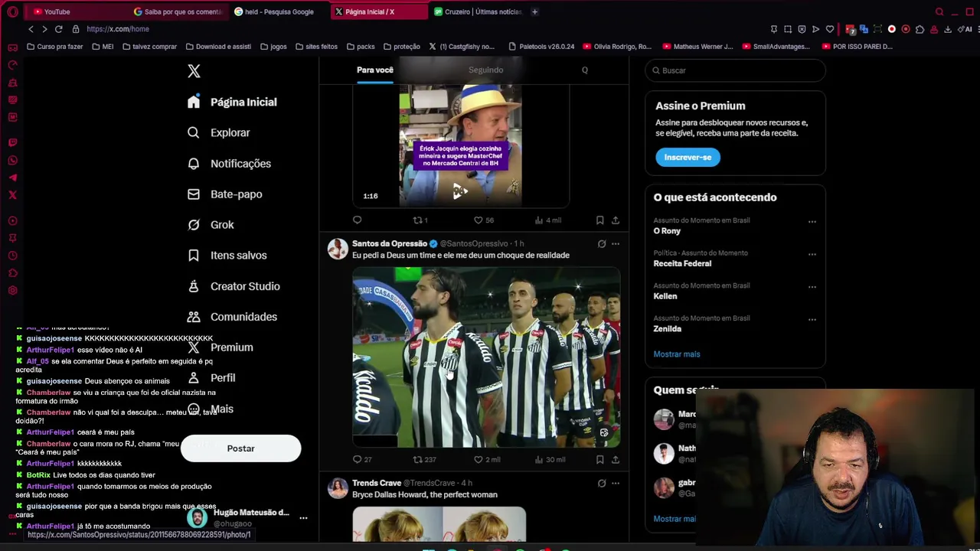Repost the Santos da Opressão post
Viewport: 980px width, 551px height.
[424, 459]
